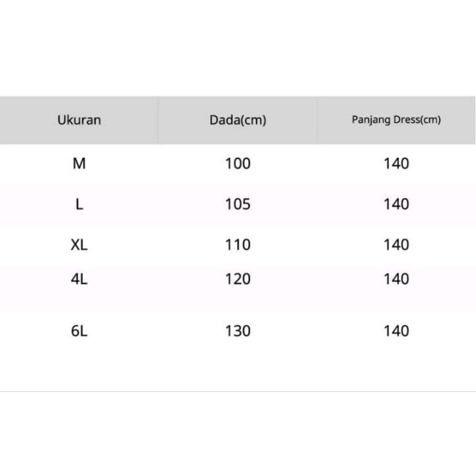Click dress length 140 in XL row
The width and height of the screenshot is (476, 476).
(396, 245)
